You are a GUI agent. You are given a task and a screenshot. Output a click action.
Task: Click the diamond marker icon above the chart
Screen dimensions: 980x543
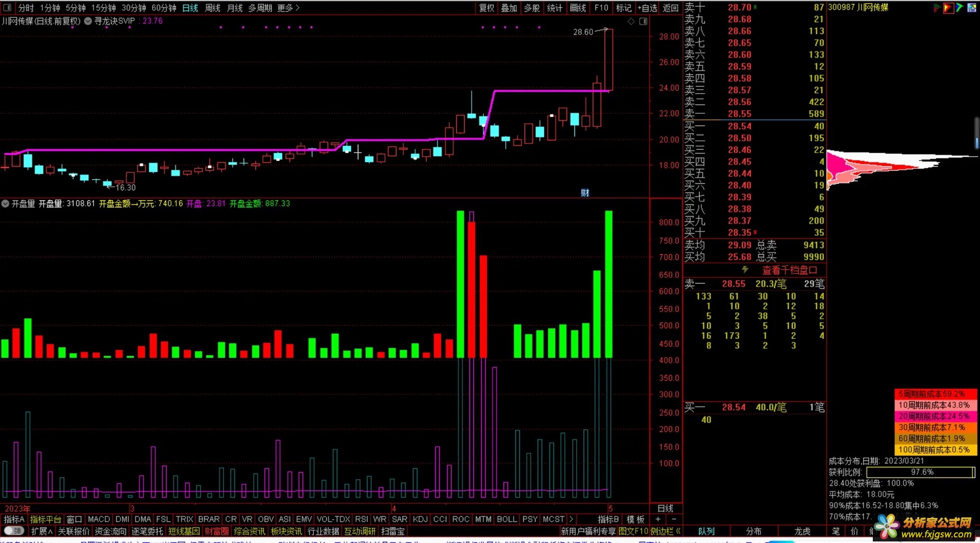631,21
